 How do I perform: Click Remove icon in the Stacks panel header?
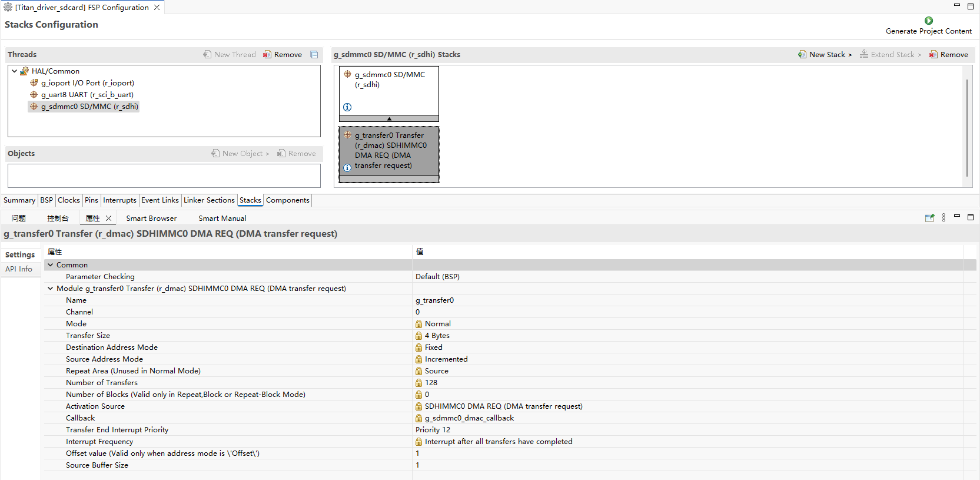pyautogui.click(x=934, y=55)
